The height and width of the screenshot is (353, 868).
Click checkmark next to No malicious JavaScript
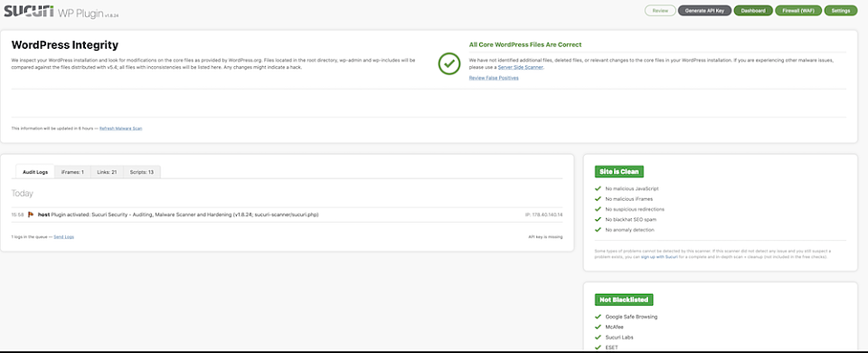[598, 189]
